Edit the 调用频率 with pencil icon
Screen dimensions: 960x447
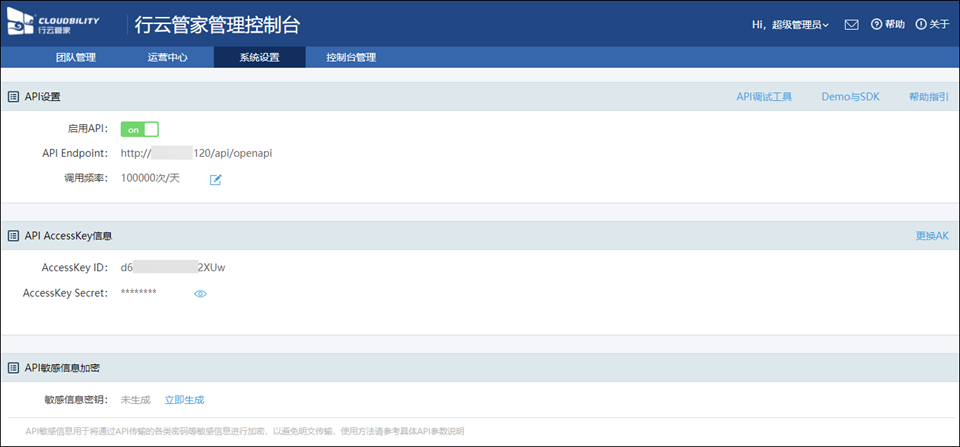coord(216,179)
